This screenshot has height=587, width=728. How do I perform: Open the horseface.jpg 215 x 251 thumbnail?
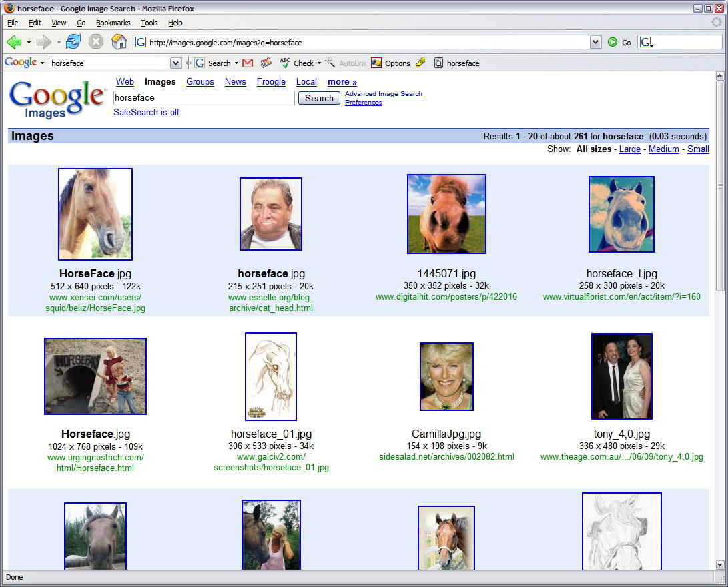[271, 214]
